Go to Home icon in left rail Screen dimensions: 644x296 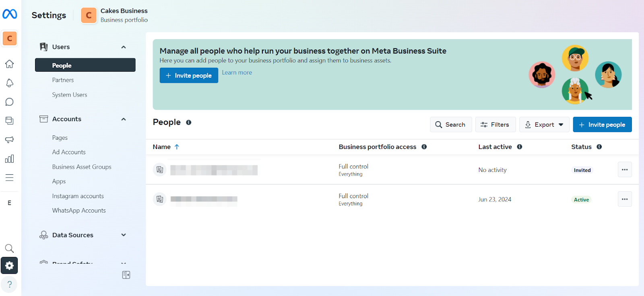coord(10,64)
